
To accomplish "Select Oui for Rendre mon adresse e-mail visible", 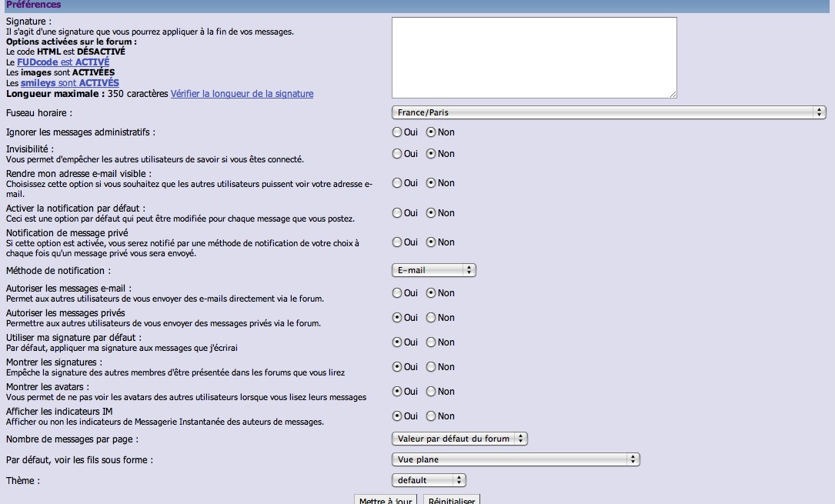I will click(397, 183).
